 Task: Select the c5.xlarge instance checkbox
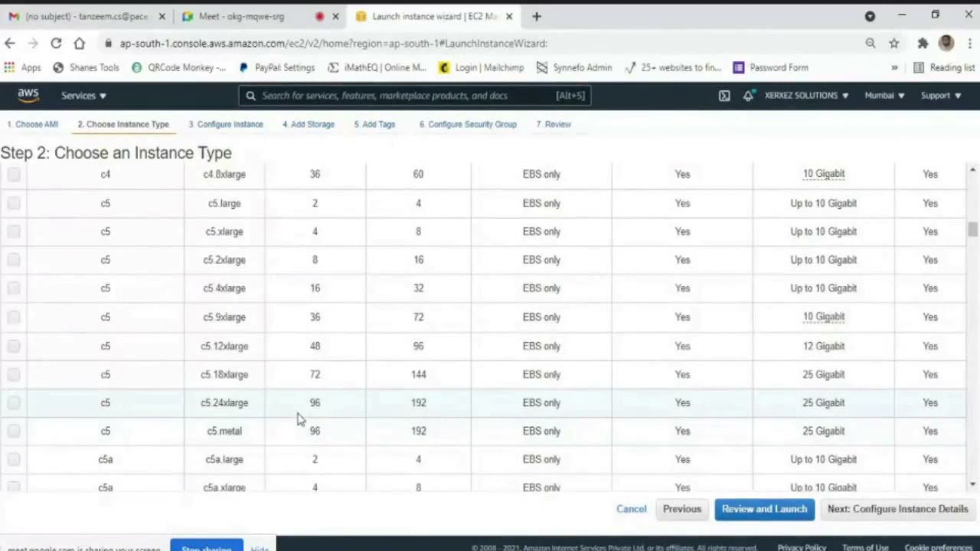14,231
